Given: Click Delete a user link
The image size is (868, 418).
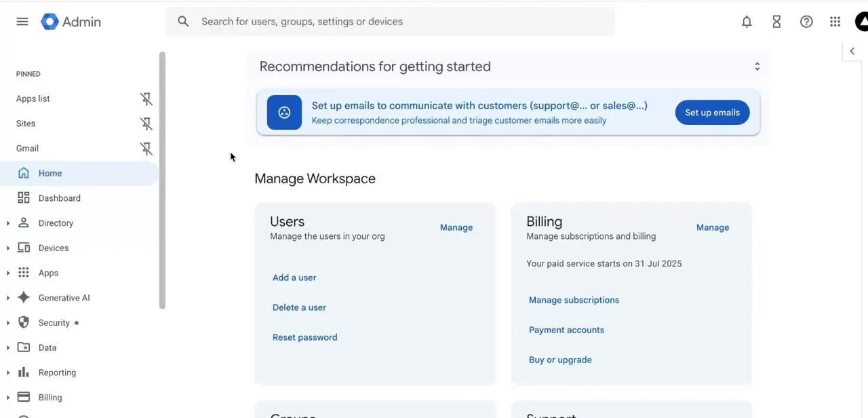Looking at the screenshot, I should [x=299, y=307].
